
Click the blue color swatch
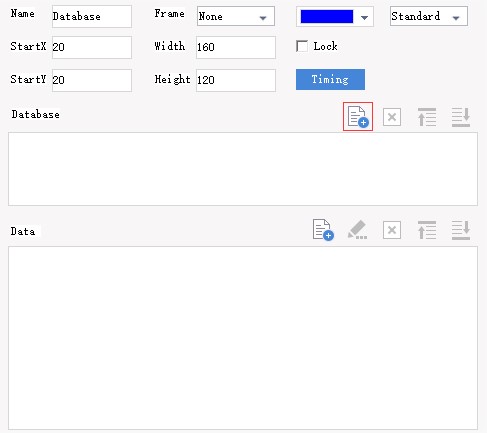327,16
